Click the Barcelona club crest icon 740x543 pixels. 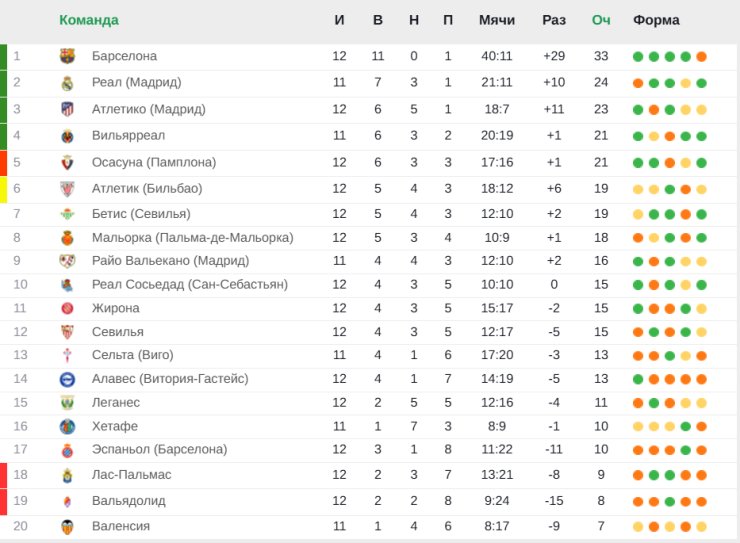[x=67, y=56]
